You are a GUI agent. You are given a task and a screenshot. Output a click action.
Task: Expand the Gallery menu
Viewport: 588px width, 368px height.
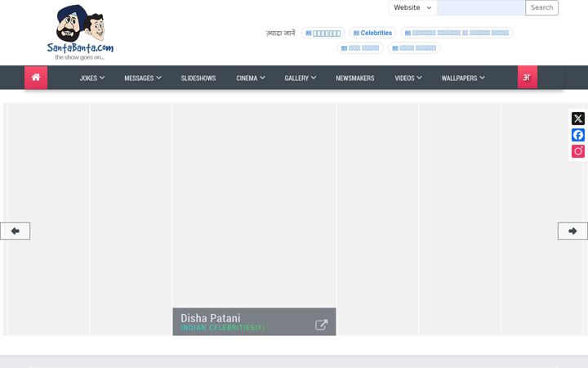tap(300, 78)
